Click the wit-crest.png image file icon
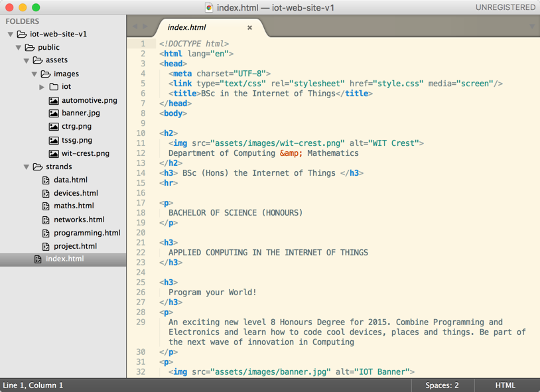The width and height of the screenshot is (540, 392). pos(54,154)
